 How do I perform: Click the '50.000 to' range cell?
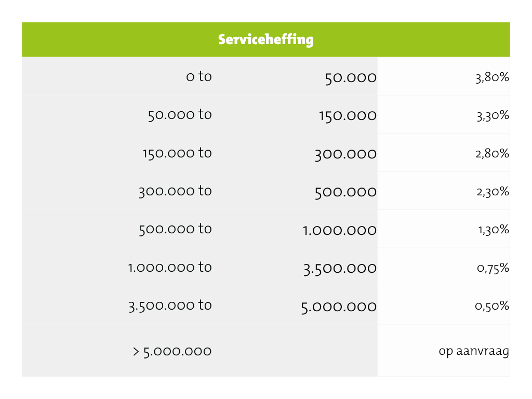(180, 114)
